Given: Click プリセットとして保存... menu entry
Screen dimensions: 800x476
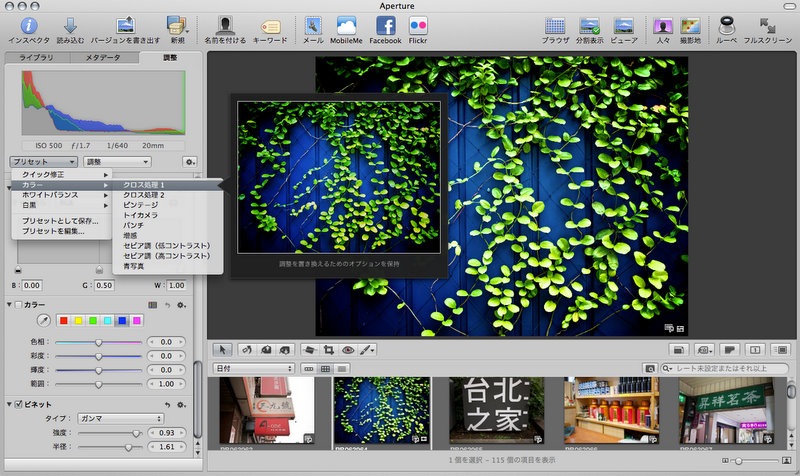Looking at the screenshot, I should (x=61, y=221).
